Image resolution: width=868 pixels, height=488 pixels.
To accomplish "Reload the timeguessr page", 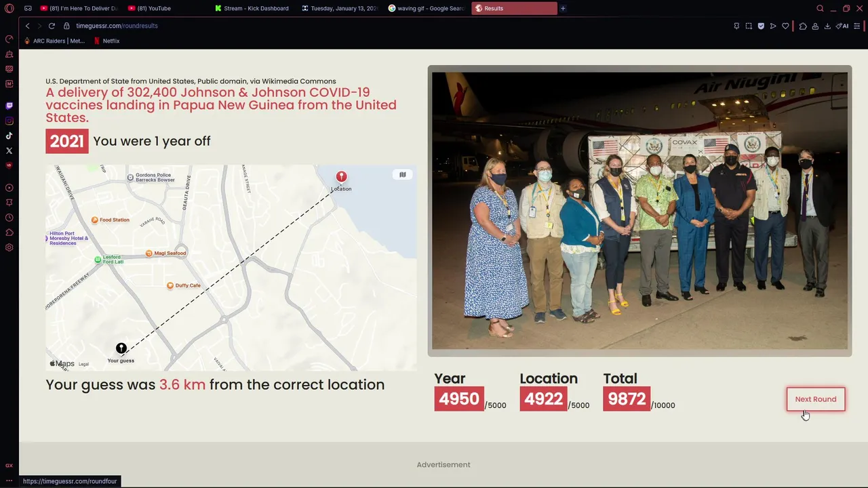I will pos(52,26).
